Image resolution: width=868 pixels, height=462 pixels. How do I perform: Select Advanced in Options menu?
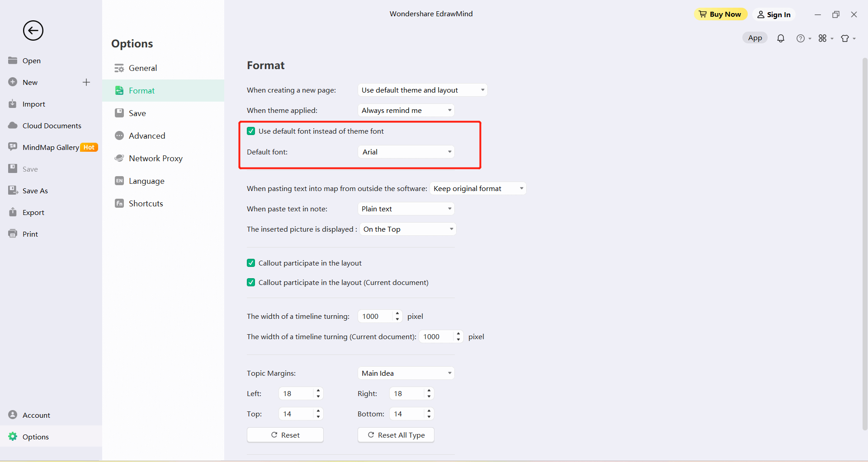pyautogui.click(x=163, y=135)
